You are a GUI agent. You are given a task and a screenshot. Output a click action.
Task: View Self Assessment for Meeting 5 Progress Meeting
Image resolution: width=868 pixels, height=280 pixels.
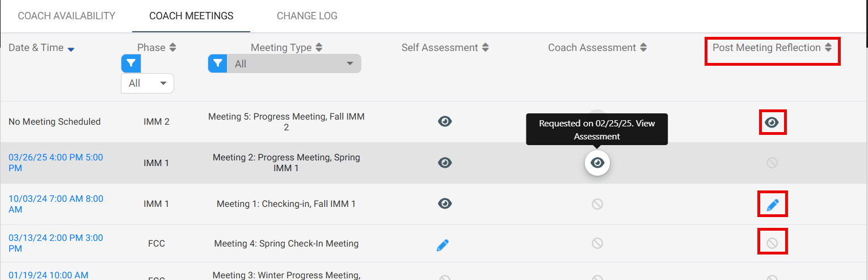pyautogui.click(x=445, y=121)
